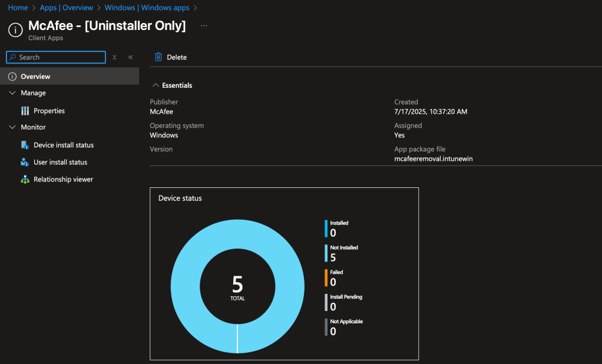Click the Device install status icon
602x364 pixels.
click(x=25, y=145)
